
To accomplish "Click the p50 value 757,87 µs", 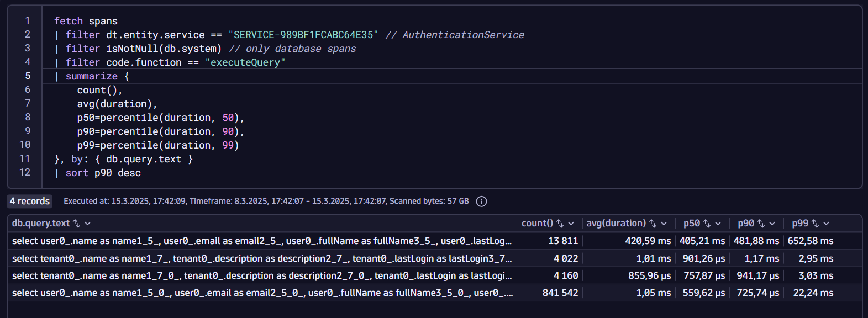I will pos(704,275).
